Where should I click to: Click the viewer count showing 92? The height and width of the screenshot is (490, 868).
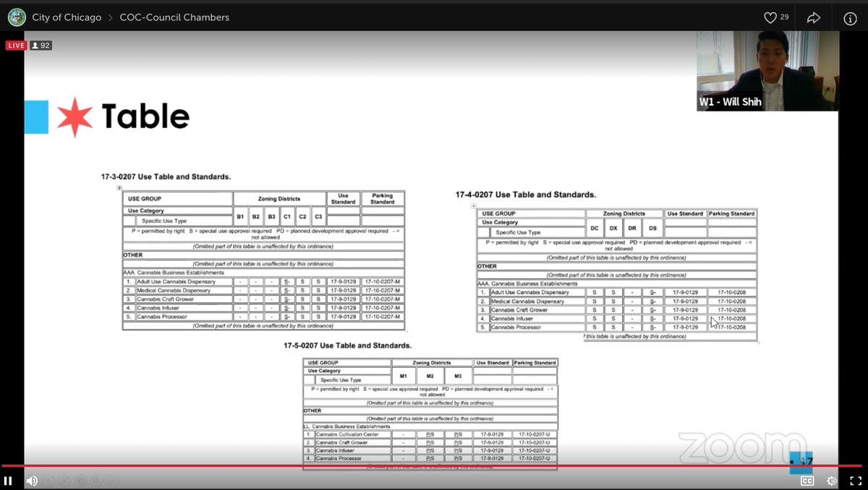click(x=41, y=46)
